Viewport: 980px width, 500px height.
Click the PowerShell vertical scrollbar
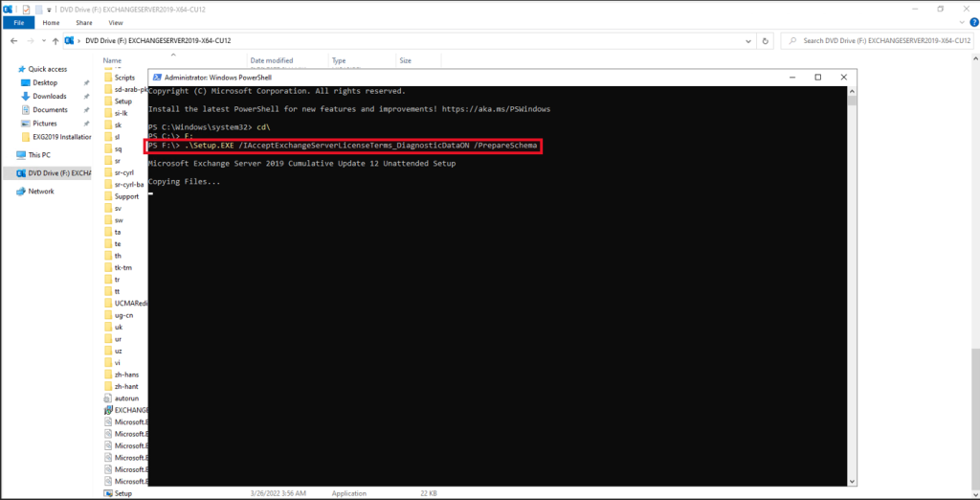[853, 285]
